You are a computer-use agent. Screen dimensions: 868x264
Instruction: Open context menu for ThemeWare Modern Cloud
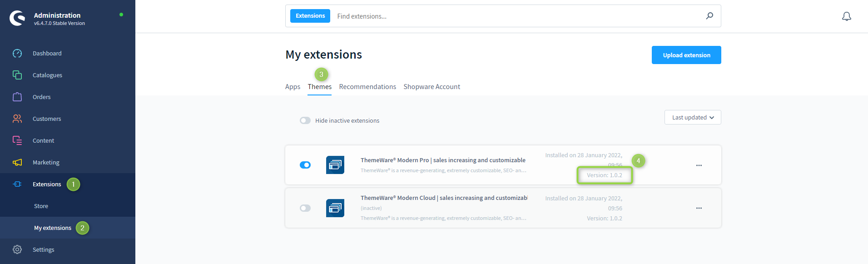(699, 208)
